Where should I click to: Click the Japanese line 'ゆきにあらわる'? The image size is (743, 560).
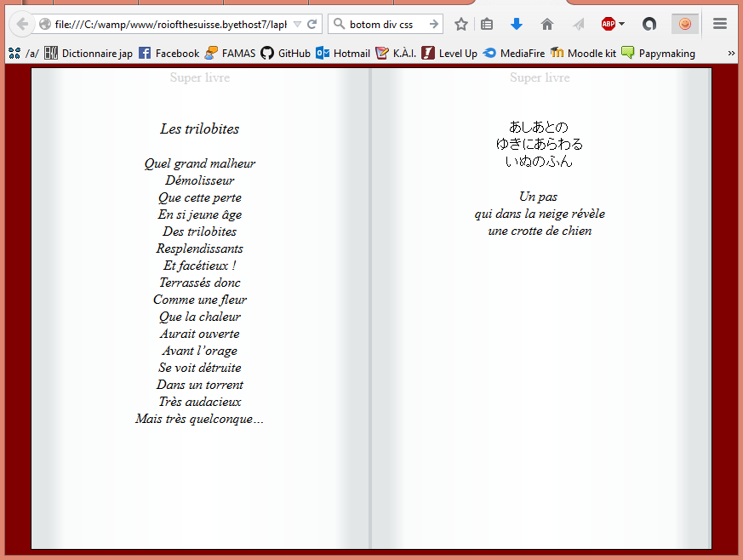coord(540,144)
